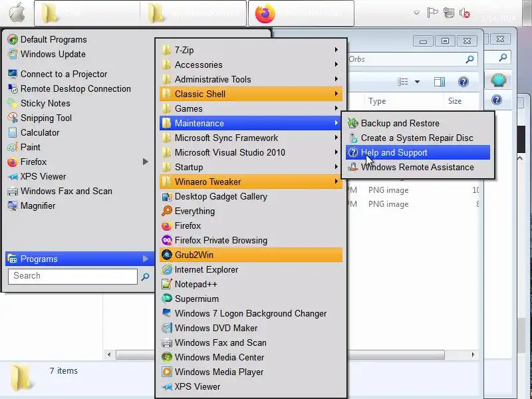Switch to the Firefox taskbar button
Viewport: 532px width, 399px height.
(301, 13)
